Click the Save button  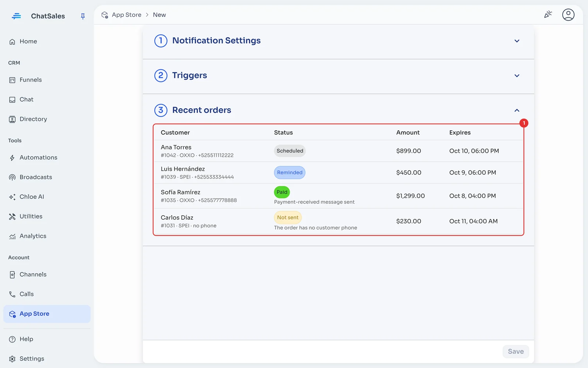tap(516, 351)
